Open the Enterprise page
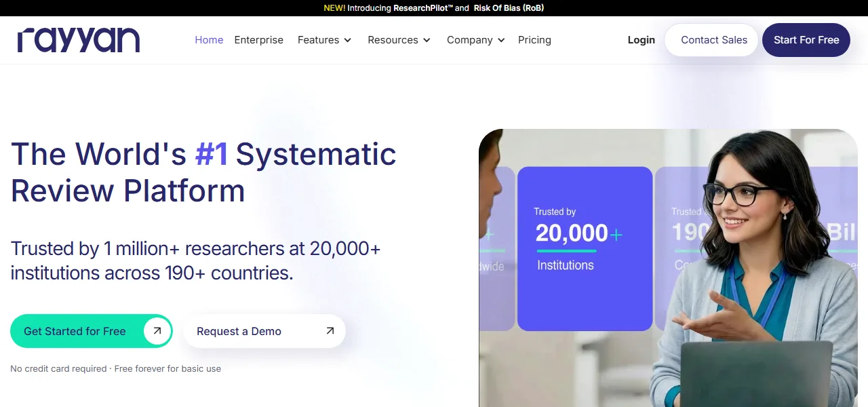The width and height of the screenshot is (868, 407). point(259,40)
